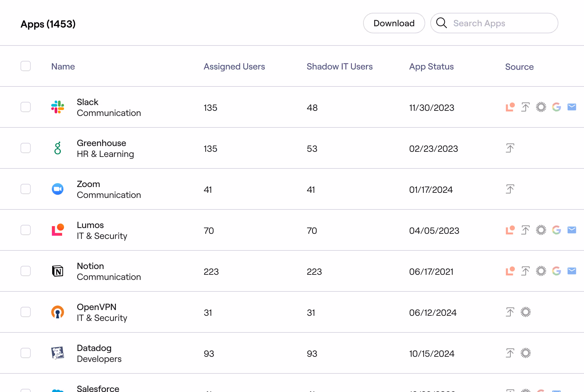584x392 pixels.
Task: Click the Okta sunburst source icon in Notion row
Action: coord(541,271)
